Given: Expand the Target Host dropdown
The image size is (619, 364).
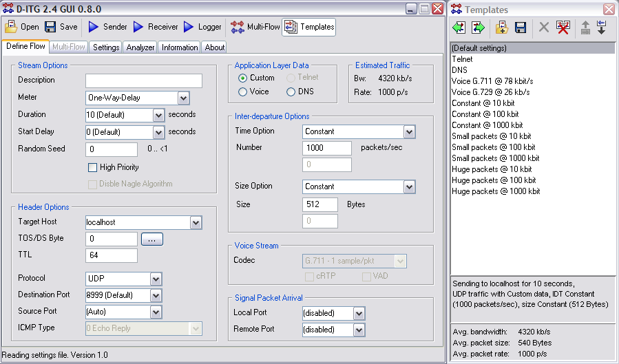Looking at the screenshot, I should click(x=196, y=223).
